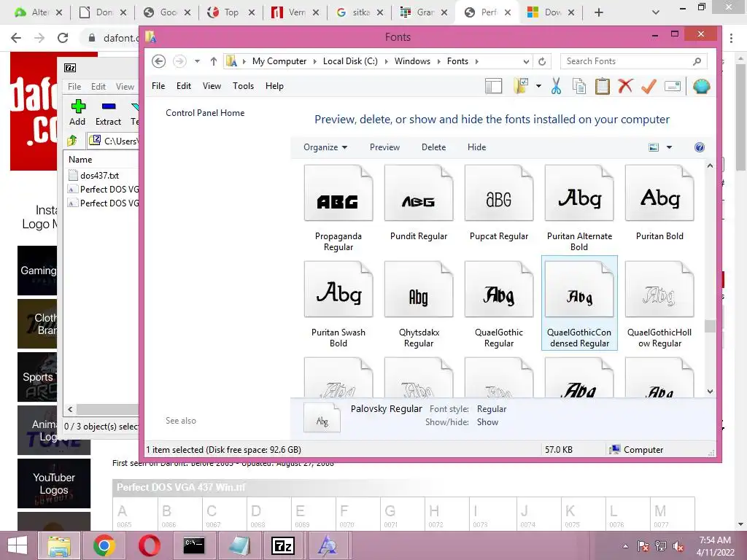
Task: Click the Preview button in Fonts toolbar
Action: (x=384, y=147)
